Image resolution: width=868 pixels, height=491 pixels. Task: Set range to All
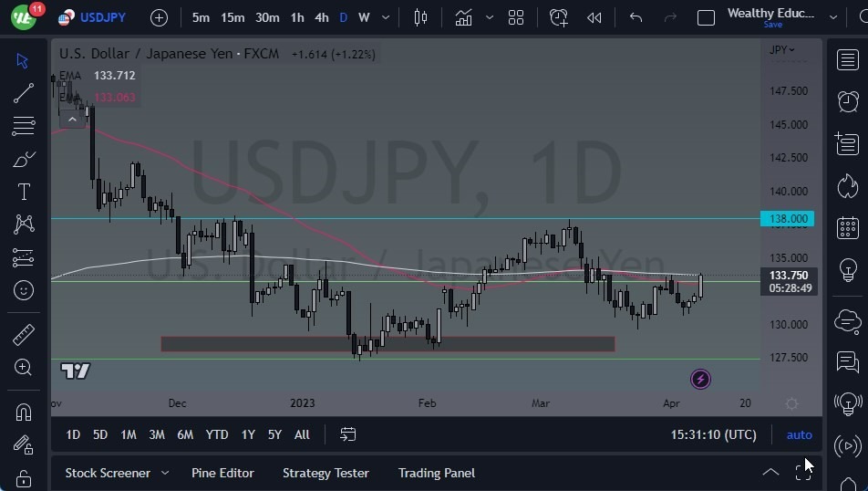point(302,434)
